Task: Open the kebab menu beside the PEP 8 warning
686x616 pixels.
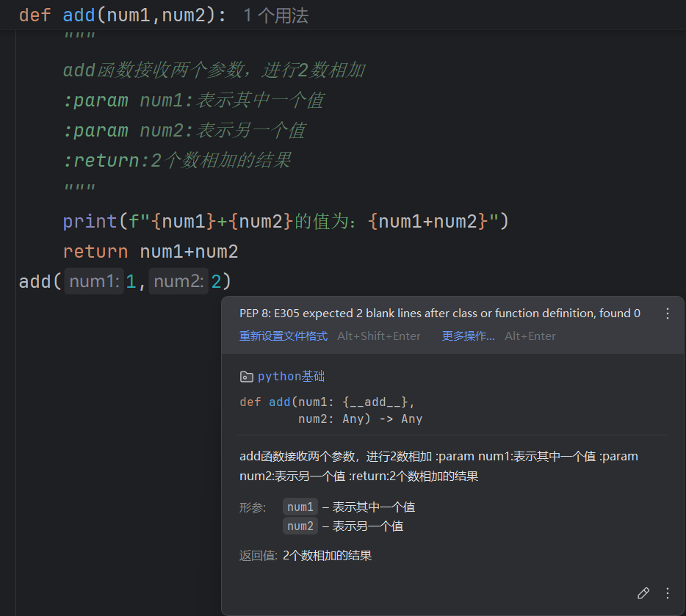Action: click(x=668, y=313)
